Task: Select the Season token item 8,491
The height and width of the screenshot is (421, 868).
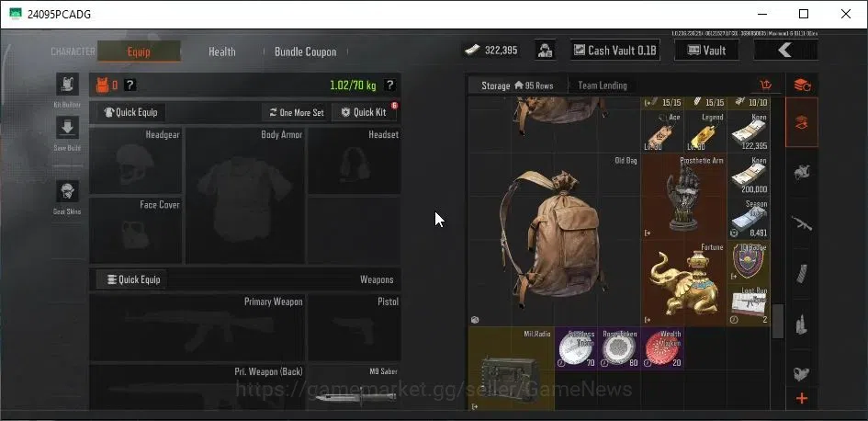Action: (x=749, y=218)
